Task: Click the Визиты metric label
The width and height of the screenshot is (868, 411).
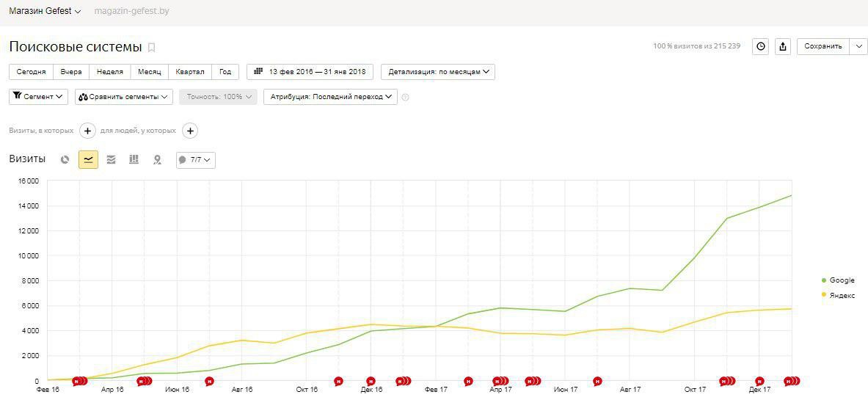Action: 27,159
